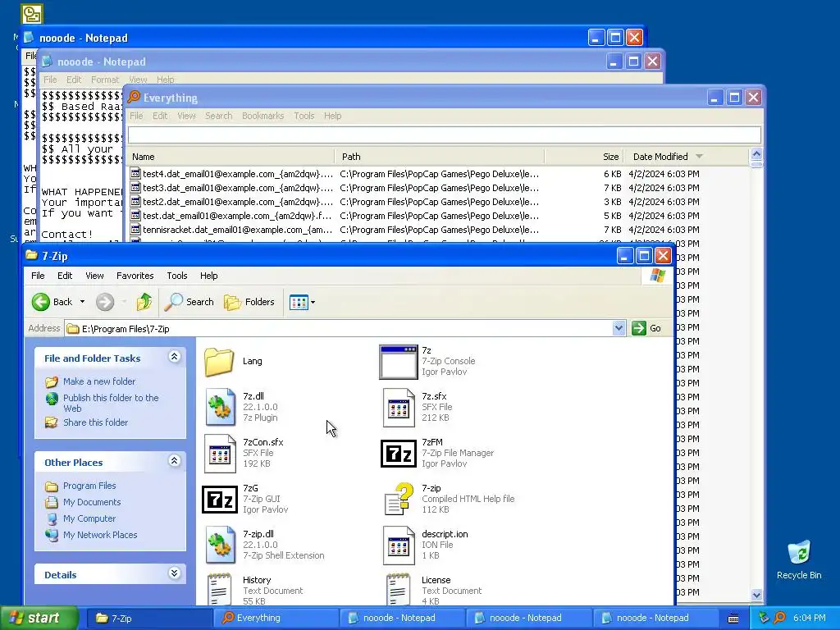Open Program Files from Other Places
This screenshot has width=840, height=630.
(x=89, y=486)
